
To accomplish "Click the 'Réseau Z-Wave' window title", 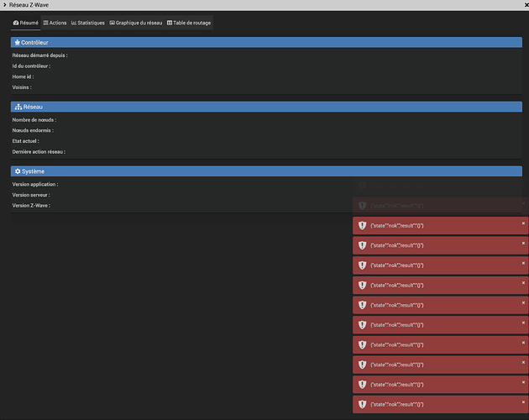I will tap(29, 5).
